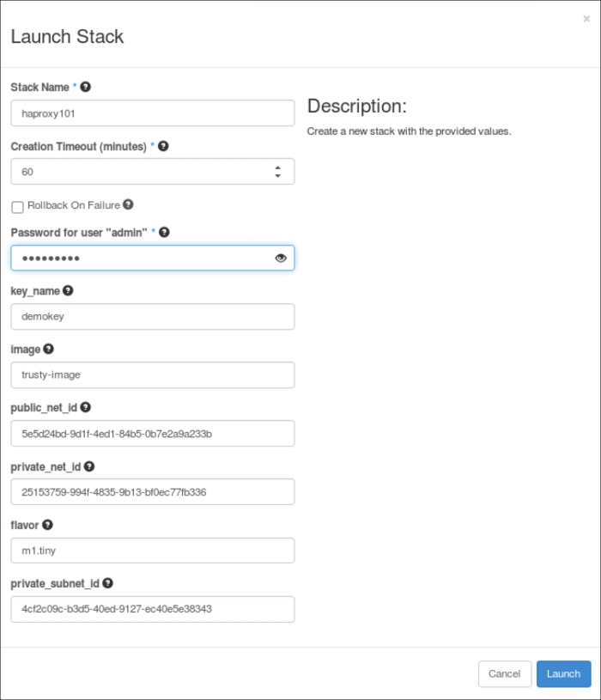The width and height of the screenshot is (601, 700).
Task: Decrease Creation Timeout with down arrow
Action: (277, 176)
